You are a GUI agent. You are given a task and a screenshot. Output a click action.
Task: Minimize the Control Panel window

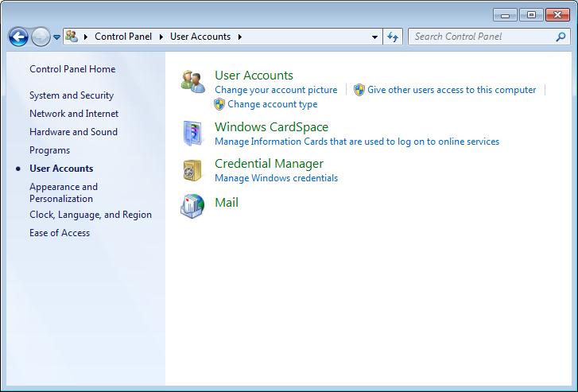pyautogui.click(x=505, y=15)
